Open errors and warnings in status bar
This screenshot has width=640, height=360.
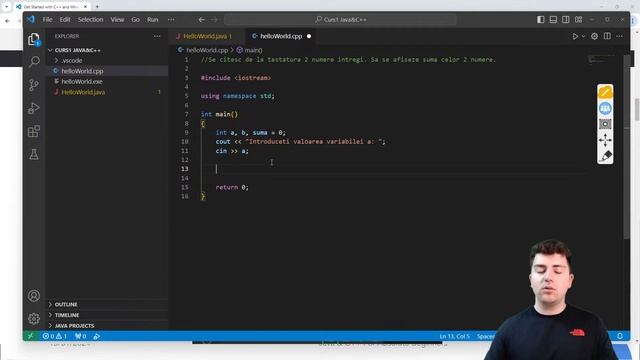(55, 336)
